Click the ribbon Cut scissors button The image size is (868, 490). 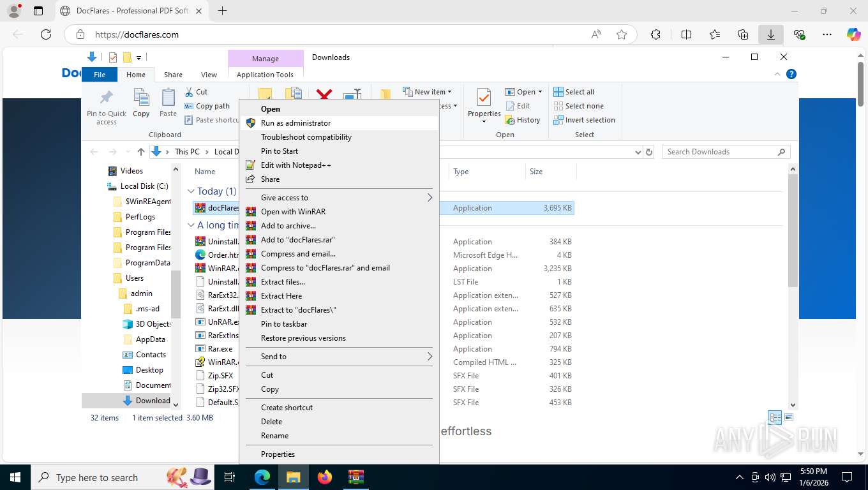pos(196,92)
